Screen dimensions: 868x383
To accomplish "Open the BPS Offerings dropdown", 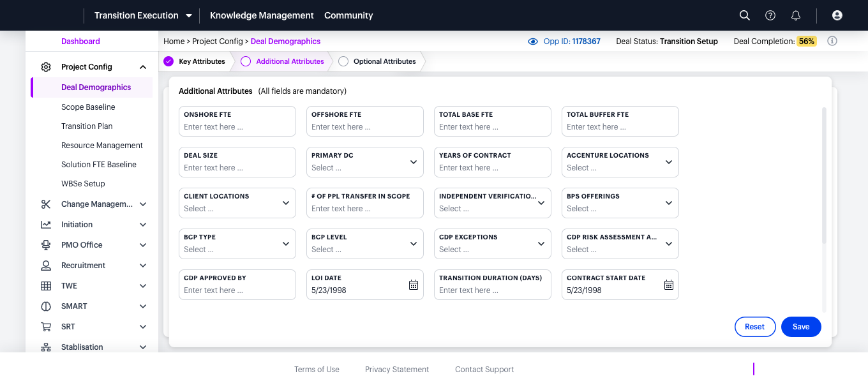I will click(620, 203).
